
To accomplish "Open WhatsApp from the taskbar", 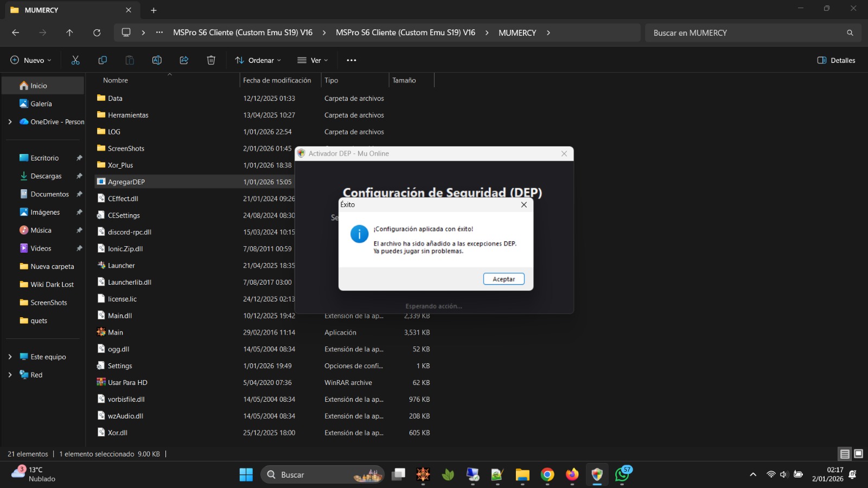I will 622,474.
